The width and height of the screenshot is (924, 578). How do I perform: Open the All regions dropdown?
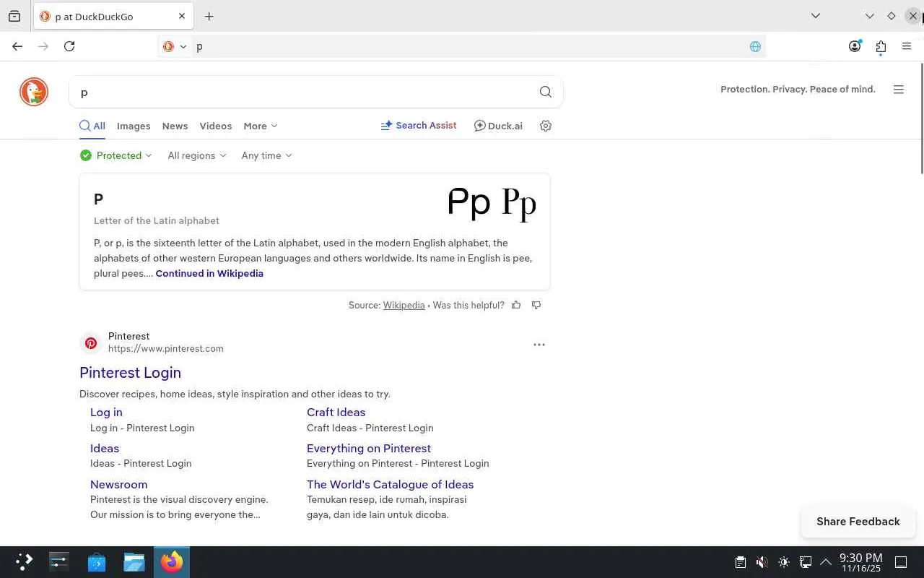pyautogui.click(x=197, y=155)
